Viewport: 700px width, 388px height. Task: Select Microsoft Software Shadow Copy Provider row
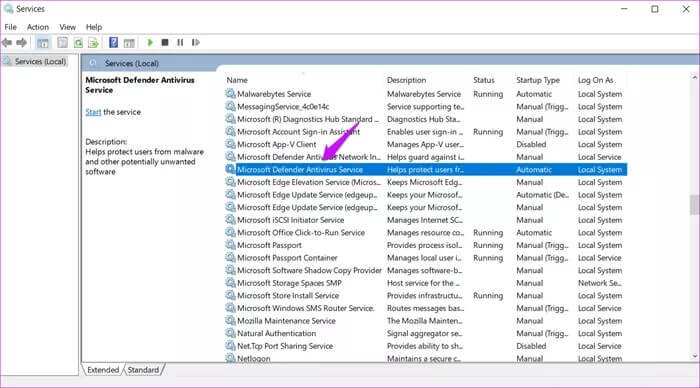[426, 270]
